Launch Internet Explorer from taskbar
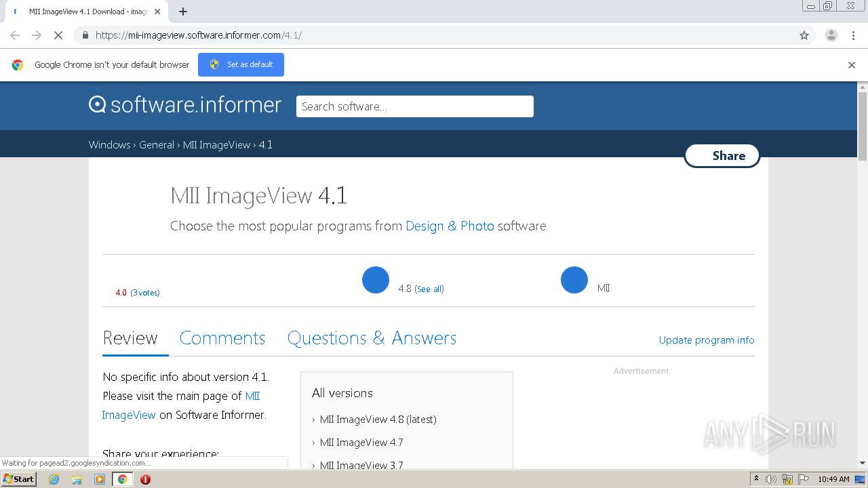868x488 pixels. [54, 479]
